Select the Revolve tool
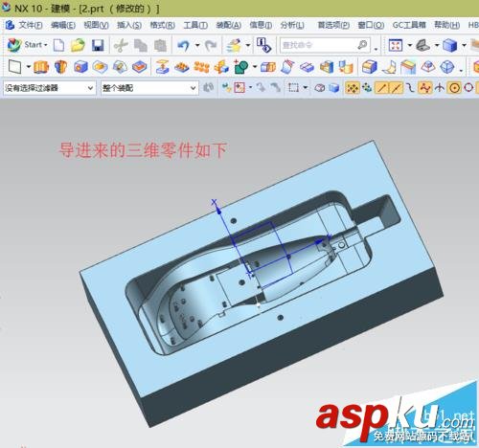Screen dimensions: 479x448 point(60,67)
